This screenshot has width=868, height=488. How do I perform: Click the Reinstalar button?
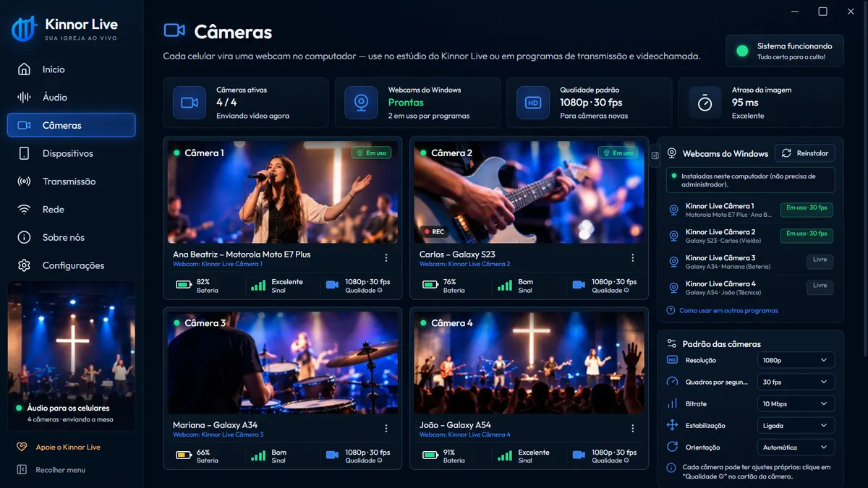[x=805, y=153]
